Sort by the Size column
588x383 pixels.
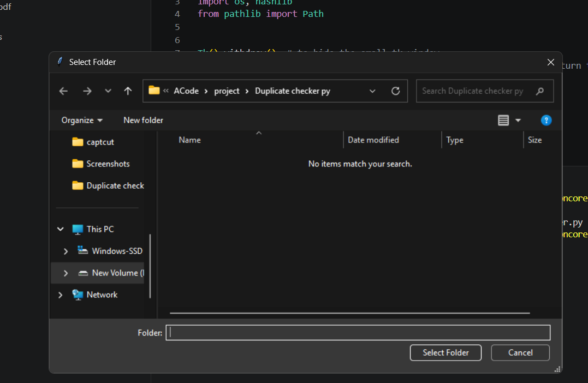534,140
